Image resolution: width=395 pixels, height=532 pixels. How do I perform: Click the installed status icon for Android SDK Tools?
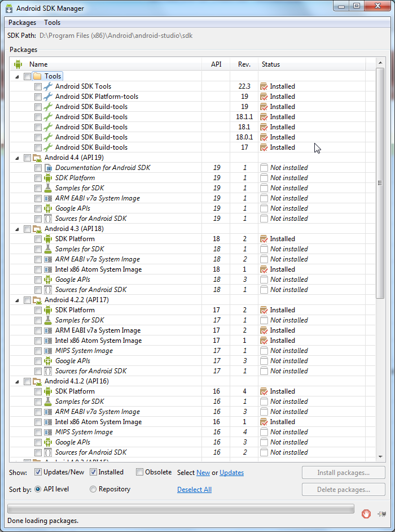(264, 86)
